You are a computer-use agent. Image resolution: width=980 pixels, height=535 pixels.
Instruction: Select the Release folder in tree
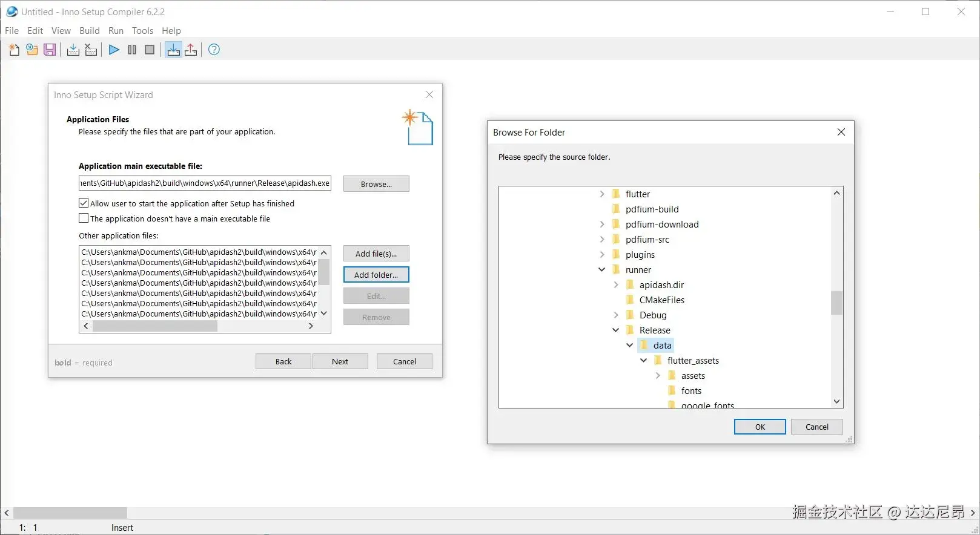[x=655, y=330]
